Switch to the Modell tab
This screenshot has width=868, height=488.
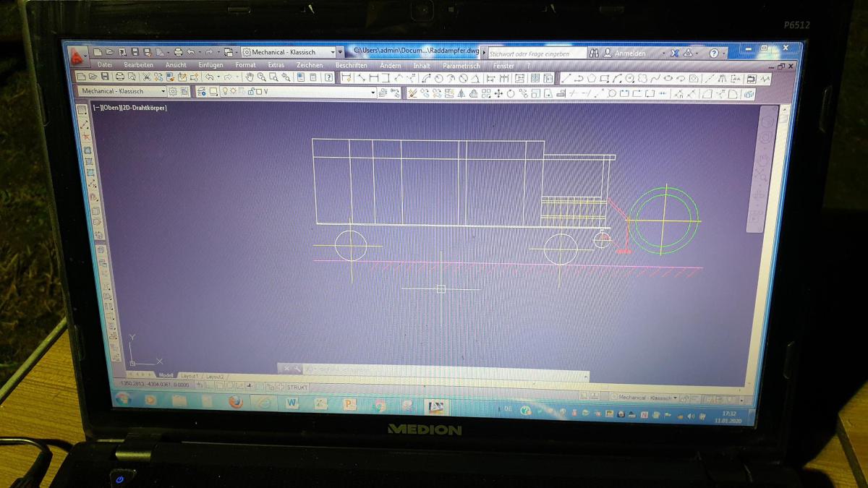click(166, 375)
